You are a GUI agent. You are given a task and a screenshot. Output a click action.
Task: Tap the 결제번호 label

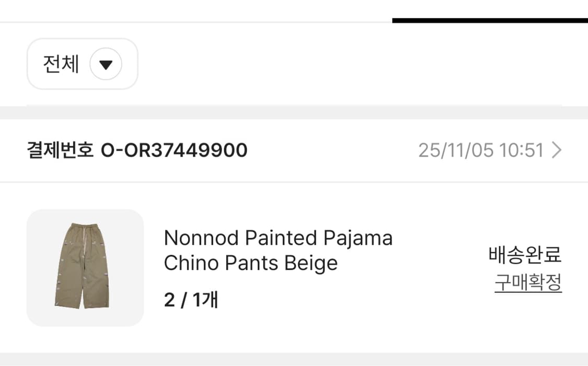[x=60, y=150]
